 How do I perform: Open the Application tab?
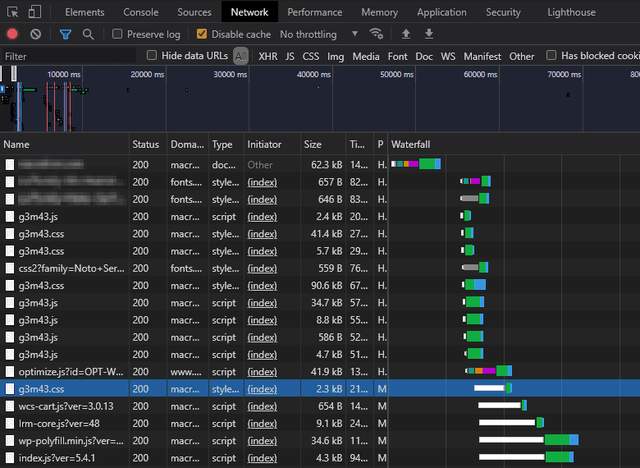442,13
